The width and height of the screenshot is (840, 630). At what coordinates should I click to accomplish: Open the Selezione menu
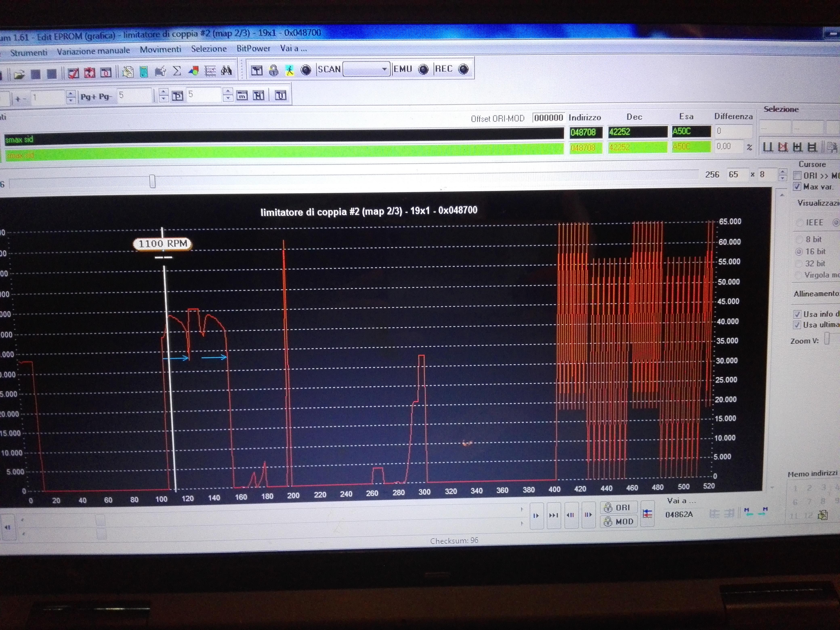click(209, 49)
